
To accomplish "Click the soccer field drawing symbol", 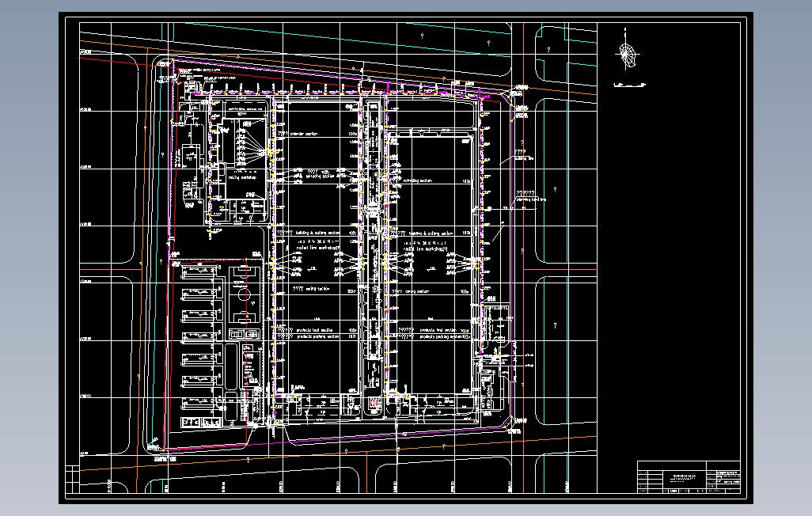I will click(x=246, y=294).
